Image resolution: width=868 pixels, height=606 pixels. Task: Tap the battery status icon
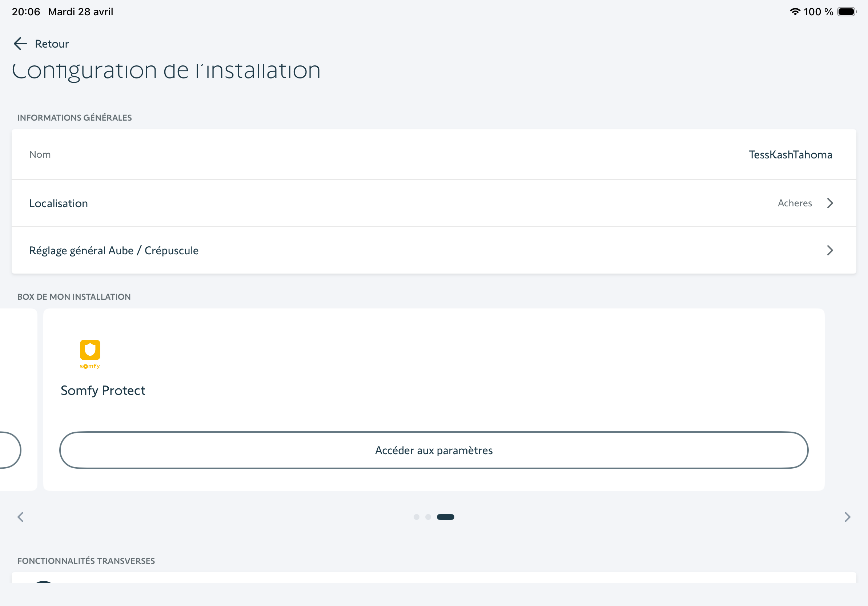point(847,12)
